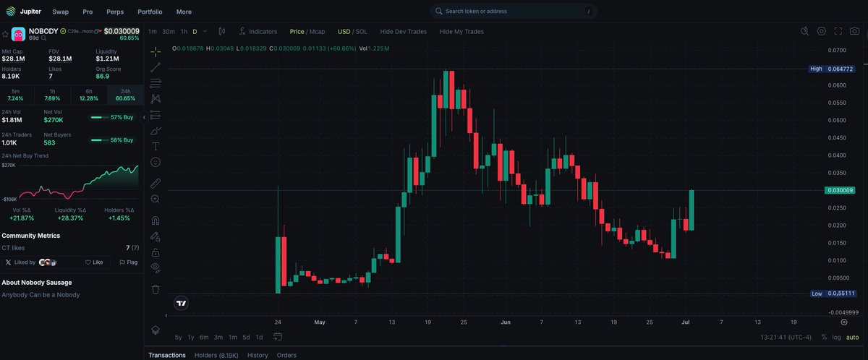Viewport: 868px width, 360px height.
Task: Select SOL as quote currency
Action: click(x=362, y=32)
